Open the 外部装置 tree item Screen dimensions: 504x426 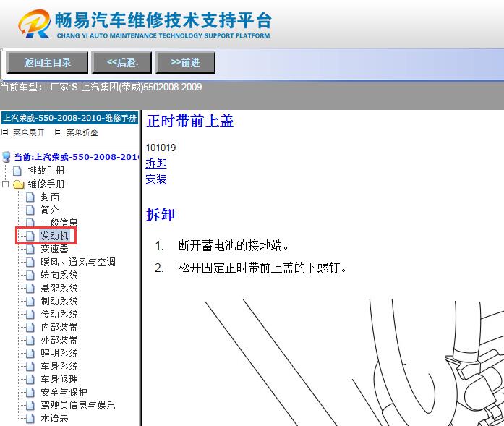coord(59,340)
